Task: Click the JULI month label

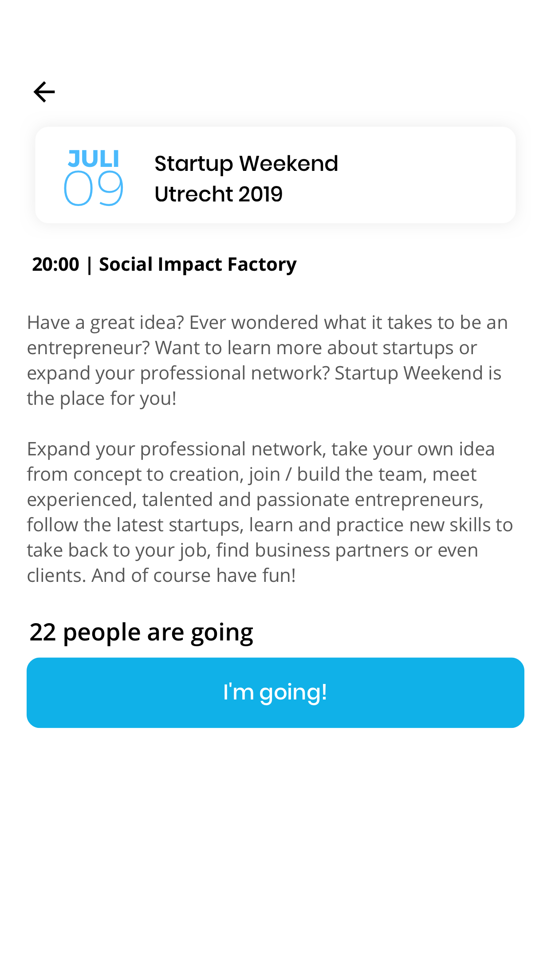Action: 94,159
